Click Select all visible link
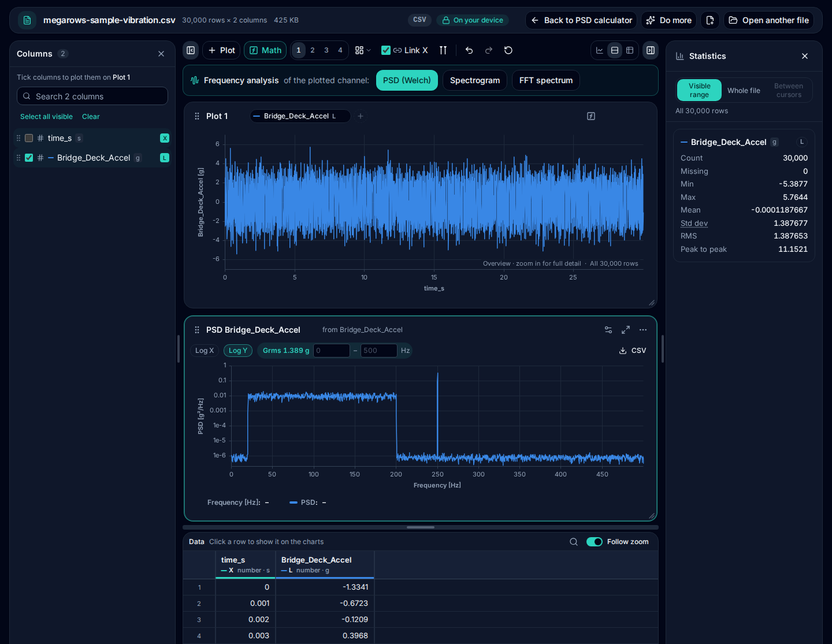Viewport: 832px width, 644px height. [46, 117]
